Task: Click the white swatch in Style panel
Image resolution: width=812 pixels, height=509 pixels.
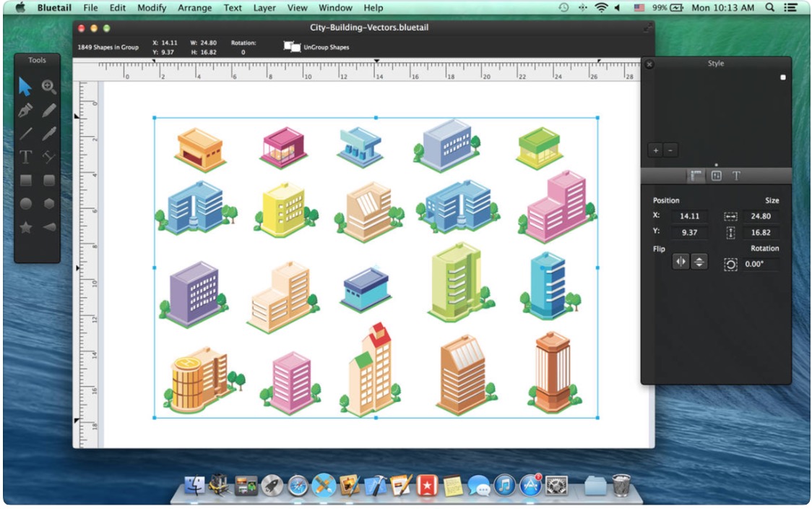Action: tap(782, 77)
